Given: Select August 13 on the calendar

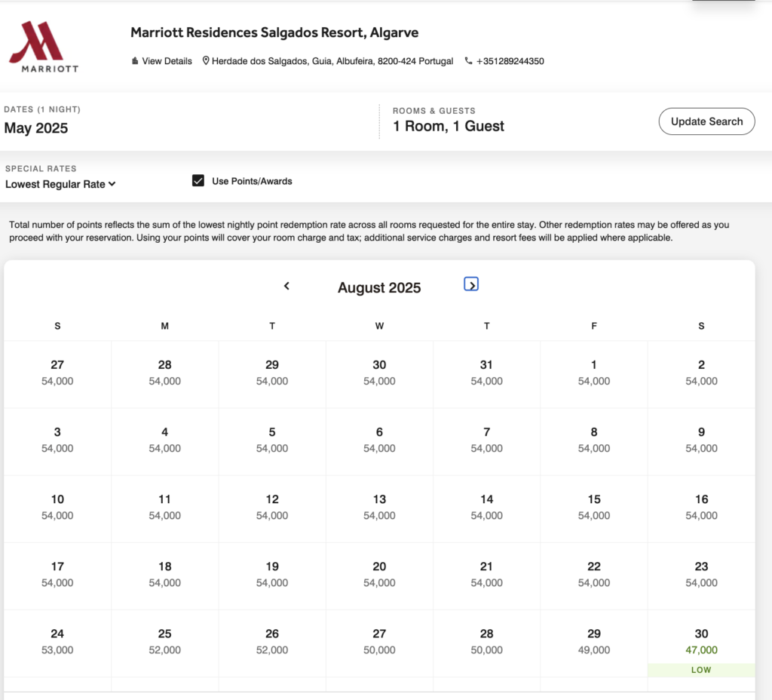Looking at the screenshot, I should click(x=379, y=508).
